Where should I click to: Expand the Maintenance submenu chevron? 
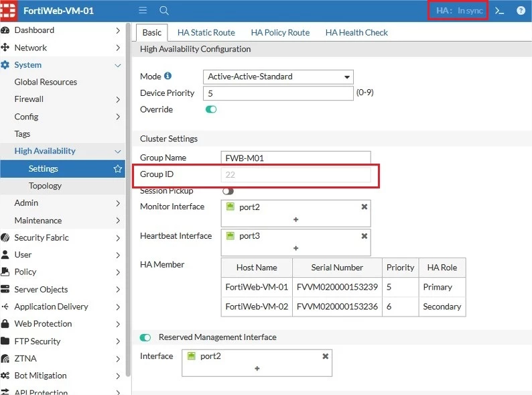click(118, 221)
